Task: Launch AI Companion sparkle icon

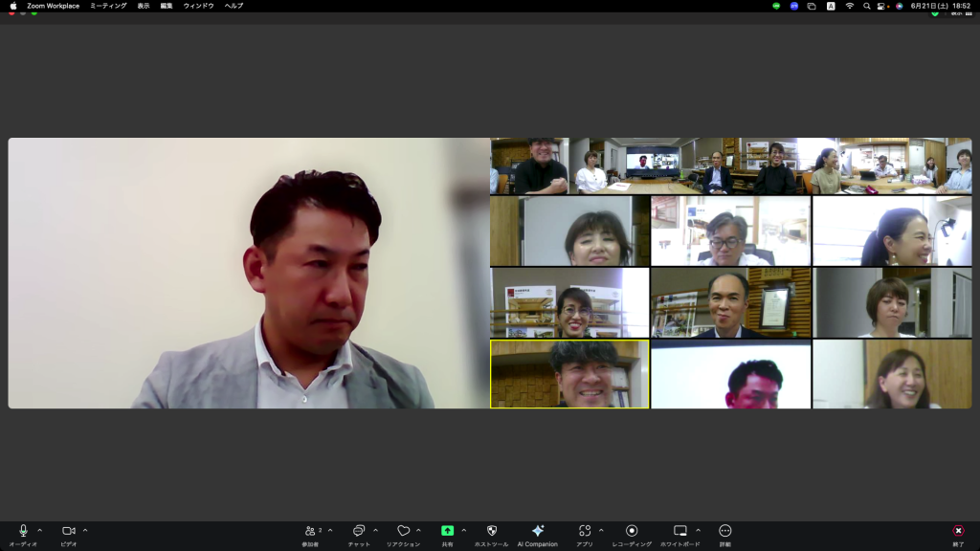Action: pos(537,531)
